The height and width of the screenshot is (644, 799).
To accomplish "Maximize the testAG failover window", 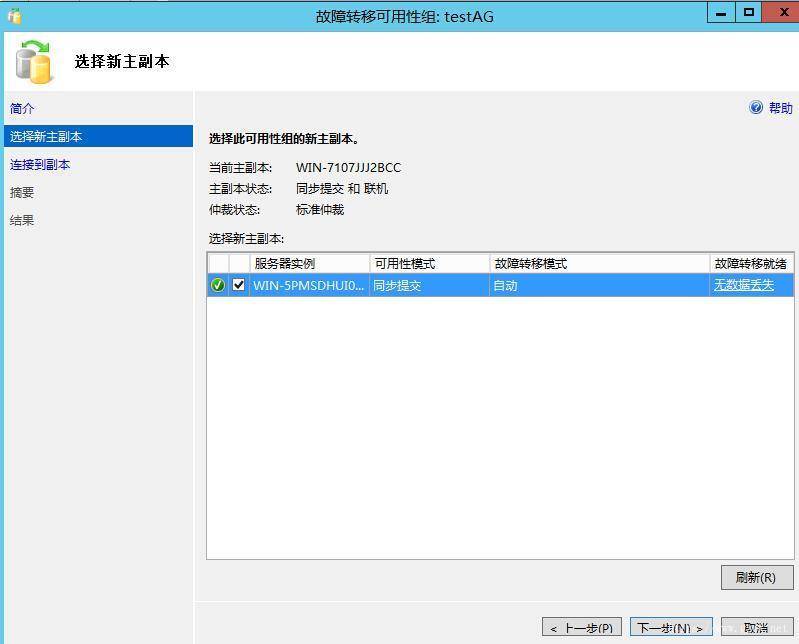I will (748, 12).
